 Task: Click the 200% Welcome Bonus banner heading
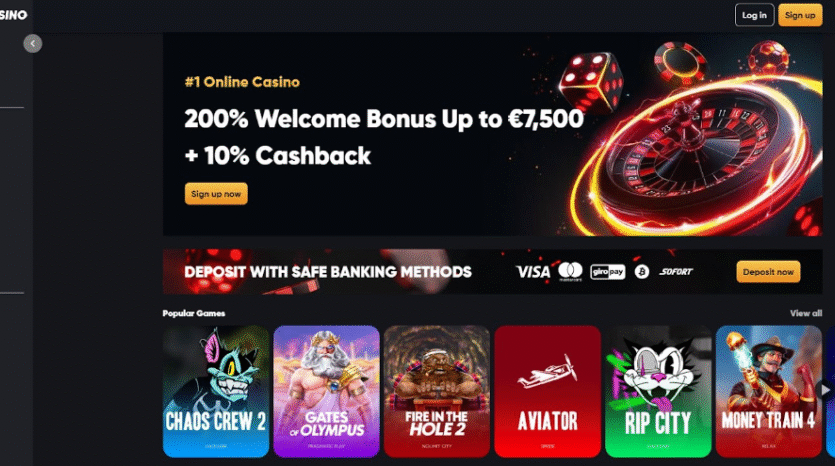click(384, 119)
